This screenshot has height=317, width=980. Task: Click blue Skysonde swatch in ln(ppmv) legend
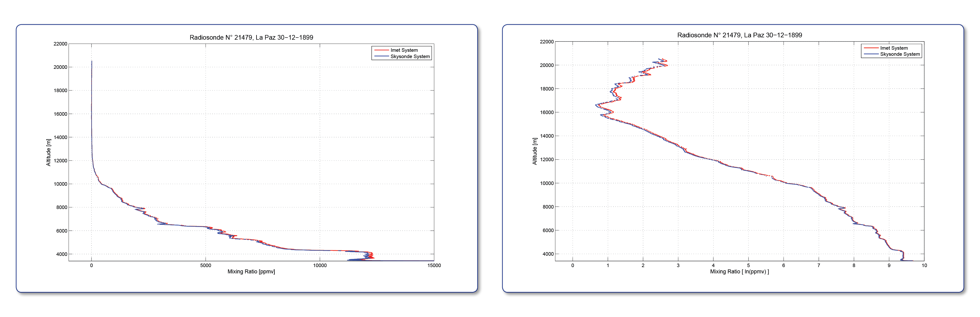click(871, 54)
